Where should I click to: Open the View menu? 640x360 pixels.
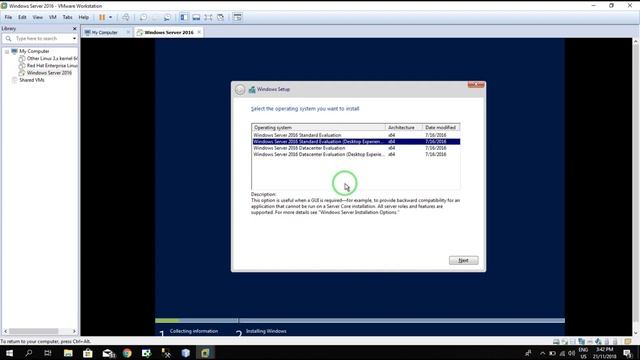[x=38, y=17]
